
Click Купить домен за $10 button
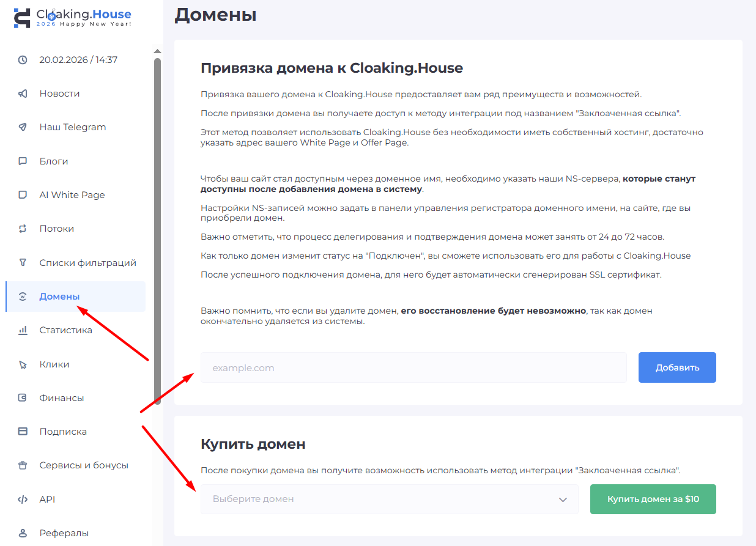click(x=653, y=499)
